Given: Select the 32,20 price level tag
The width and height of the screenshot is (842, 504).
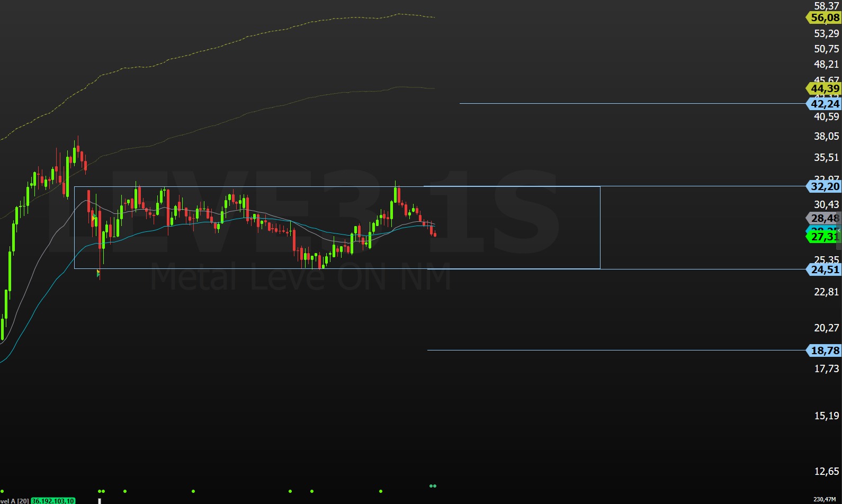Looking at the screenshot, I should pos(823,186).
